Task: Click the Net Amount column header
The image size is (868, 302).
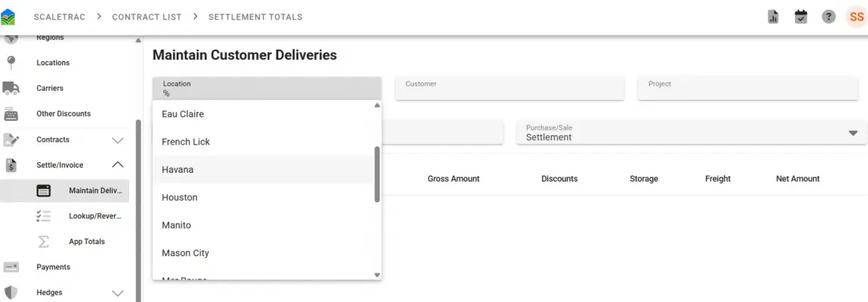Action: coord(798,179)
